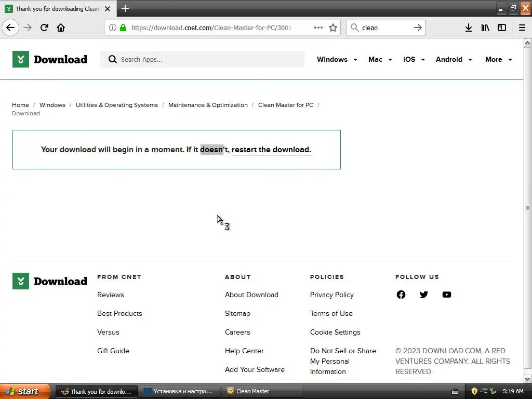Switch to the Установка и настро taskbar window

(180, 391)
